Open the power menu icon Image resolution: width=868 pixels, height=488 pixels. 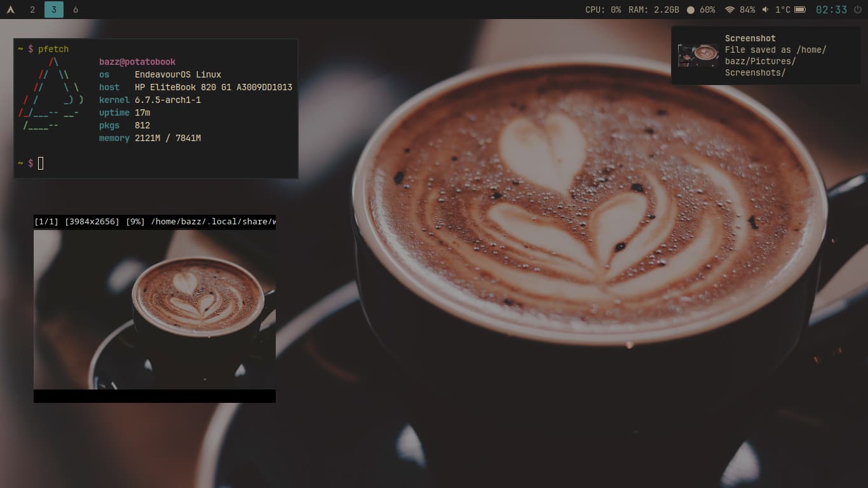(858, 10)
